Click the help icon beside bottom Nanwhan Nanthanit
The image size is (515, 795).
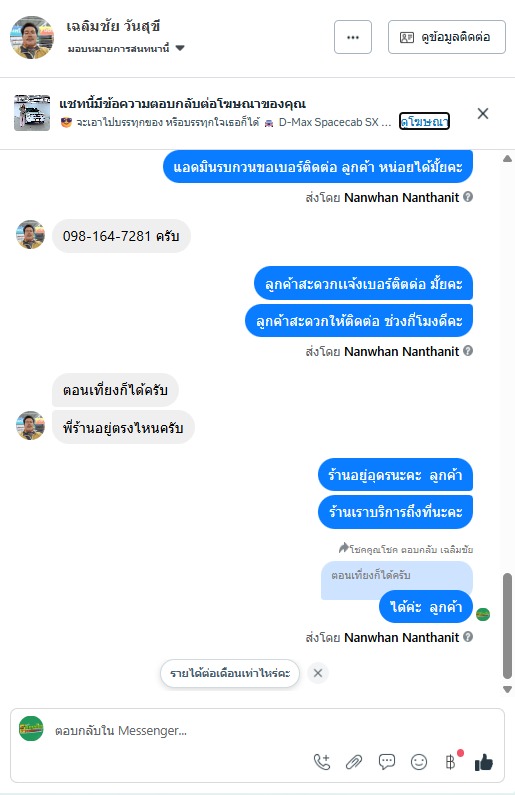click(x=468, y=637)
